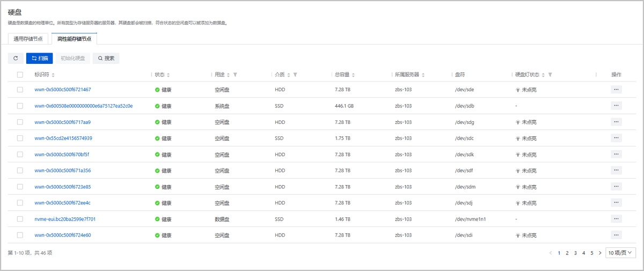The height and width of the screenshot is (271, 644).
Task: Open the 用途 column filter funnel
Action: coord(235,75)
